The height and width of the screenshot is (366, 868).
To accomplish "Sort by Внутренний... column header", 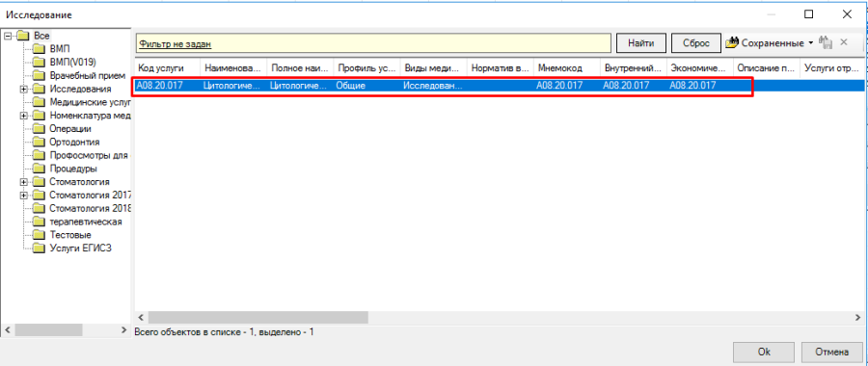I will click(x=634, y=68).
